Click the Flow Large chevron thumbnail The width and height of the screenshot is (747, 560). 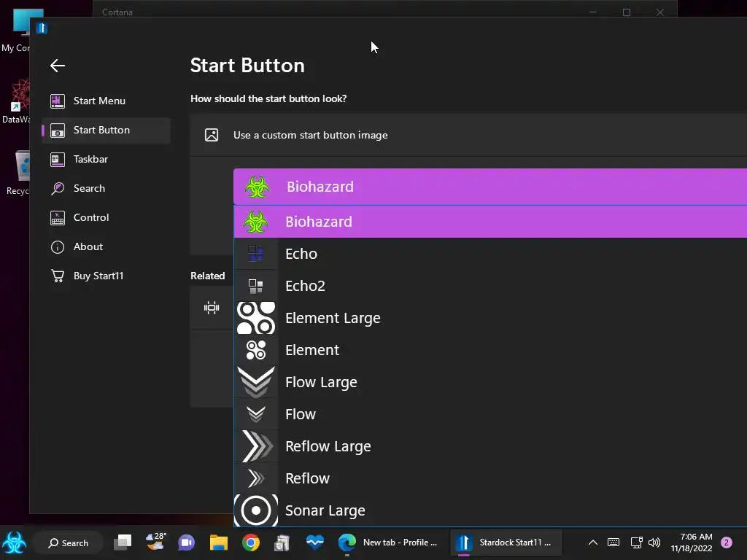[x=256, y=382]
